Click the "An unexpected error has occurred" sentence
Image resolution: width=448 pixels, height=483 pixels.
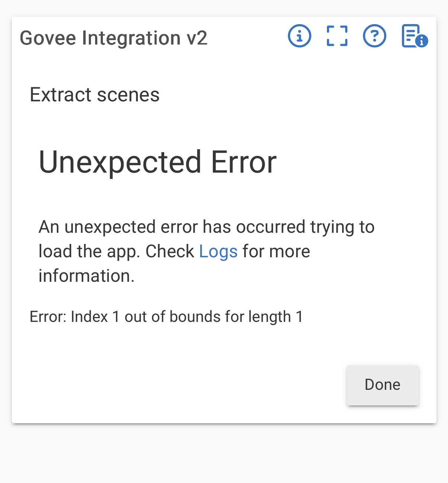click(206, 227)
